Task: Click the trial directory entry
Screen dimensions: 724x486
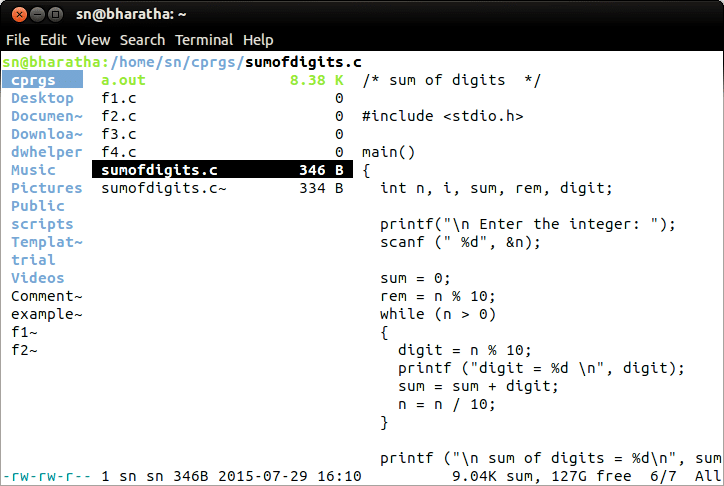Action: coord(33,260)
